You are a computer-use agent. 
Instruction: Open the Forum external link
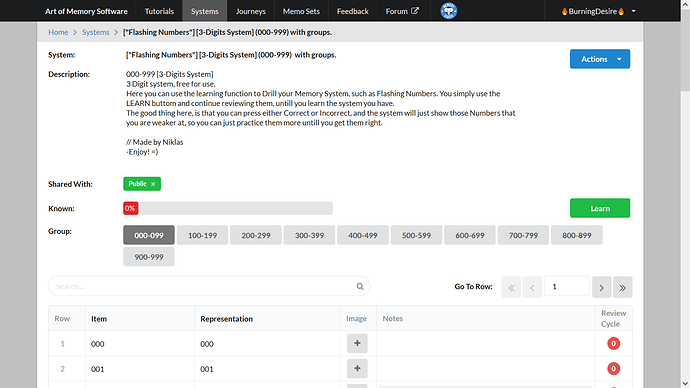pyautogui.click(x=402, y=11)
